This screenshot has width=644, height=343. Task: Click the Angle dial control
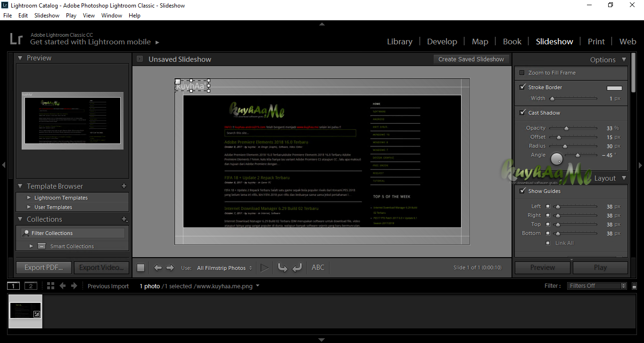(557, 159)
